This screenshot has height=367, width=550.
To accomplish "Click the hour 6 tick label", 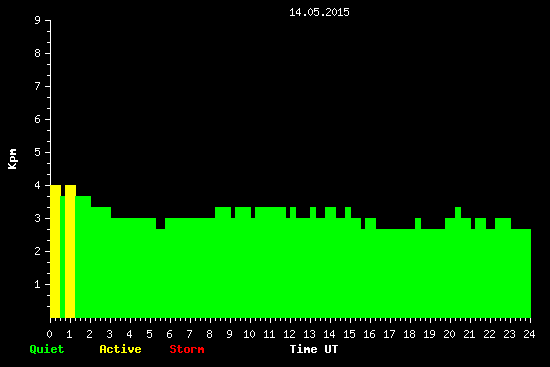I will 170,334.
